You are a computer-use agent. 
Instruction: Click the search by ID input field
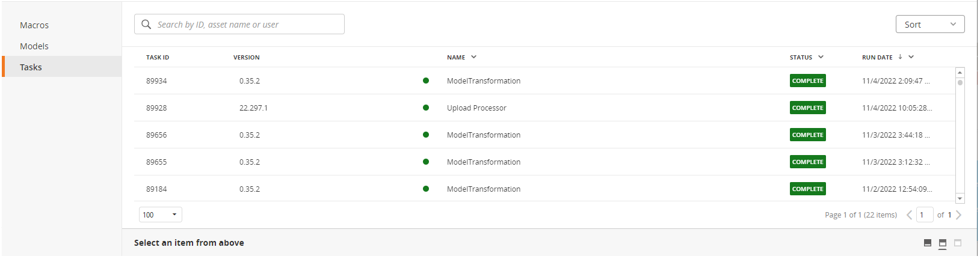239,25
